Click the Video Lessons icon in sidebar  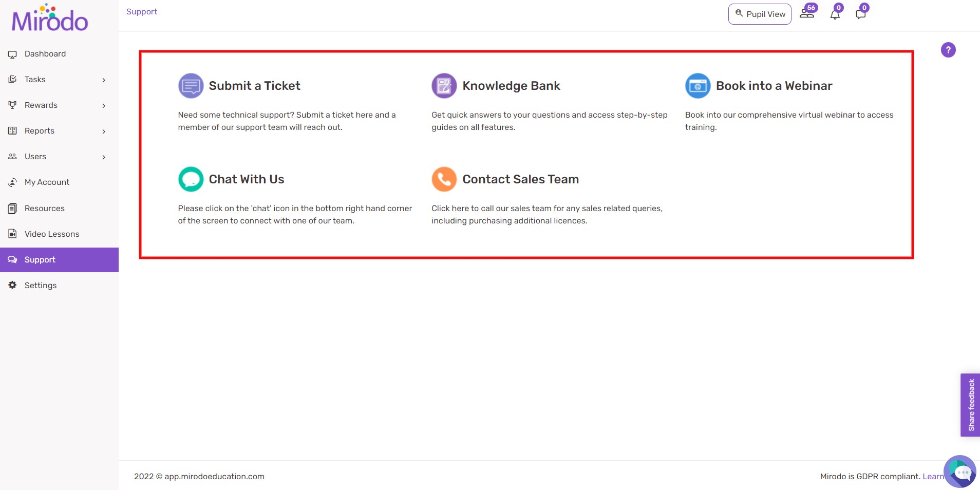[x=12, y=234]
